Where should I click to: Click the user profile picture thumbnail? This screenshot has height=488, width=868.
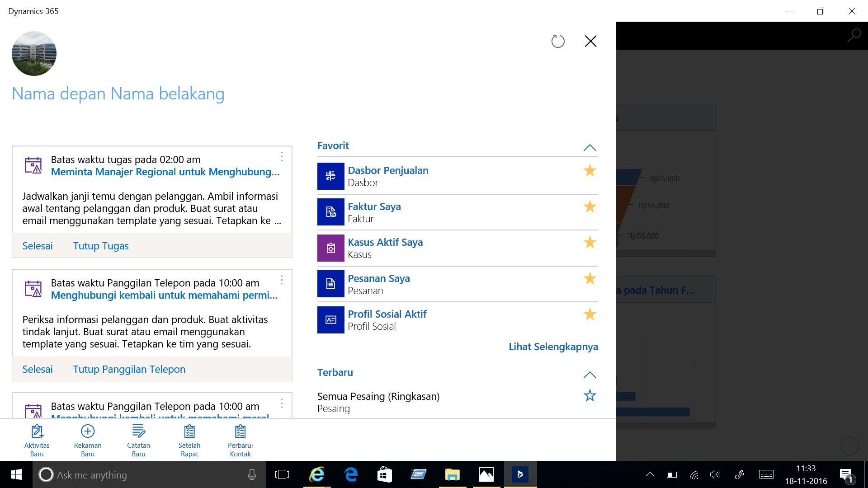(x=34, y=53)
